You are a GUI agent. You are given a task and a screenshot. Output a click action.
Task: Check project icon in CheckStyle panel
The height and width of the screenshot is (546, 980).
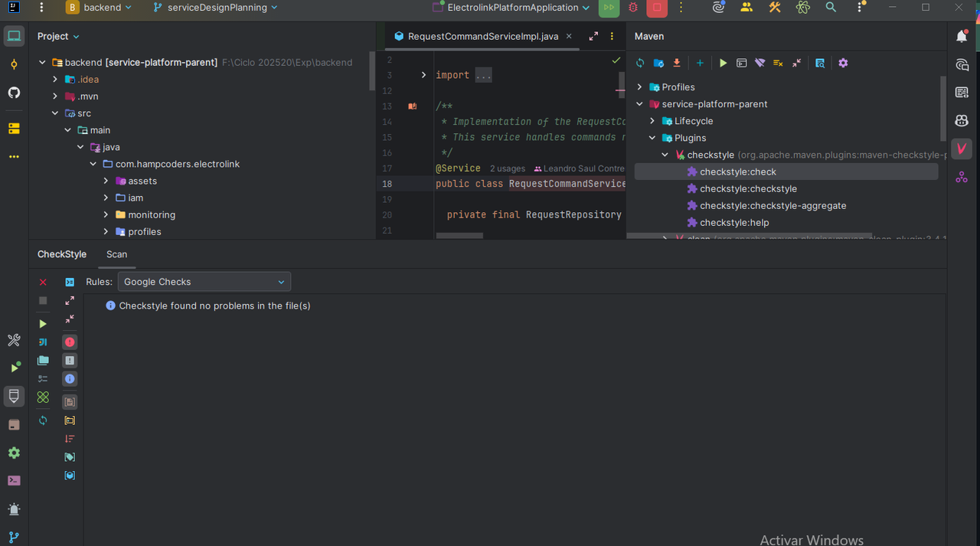[x=43, y=361]
